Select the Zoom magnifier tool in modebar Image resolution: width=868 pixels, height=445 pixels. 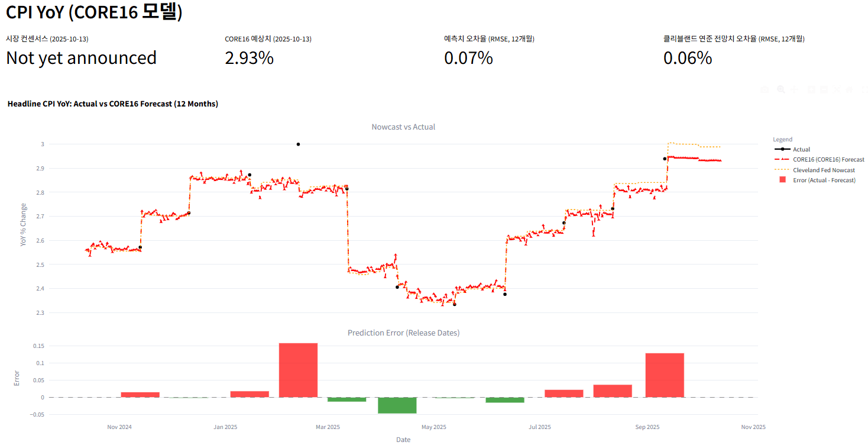tap(781, 89)
